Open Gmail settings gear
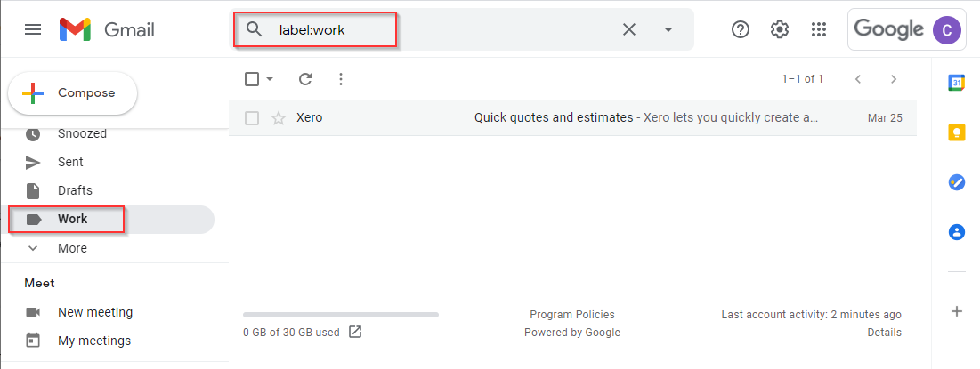 click(x=780, y=29)
